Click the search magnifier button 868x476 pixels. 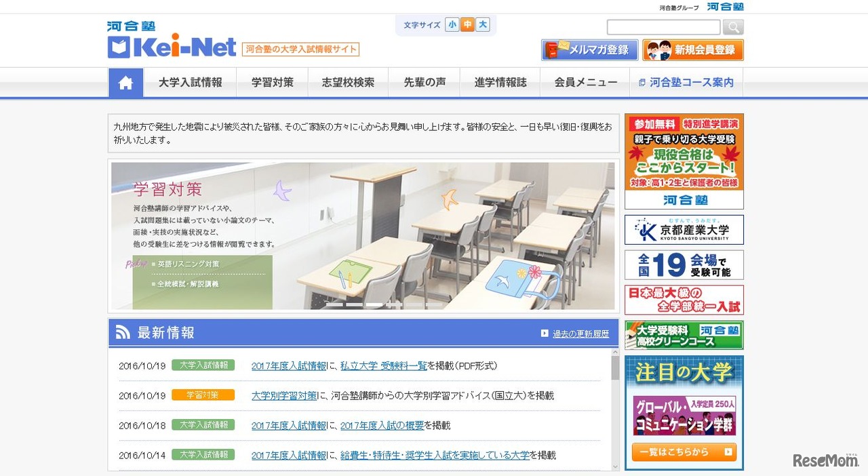coord(733,27)
